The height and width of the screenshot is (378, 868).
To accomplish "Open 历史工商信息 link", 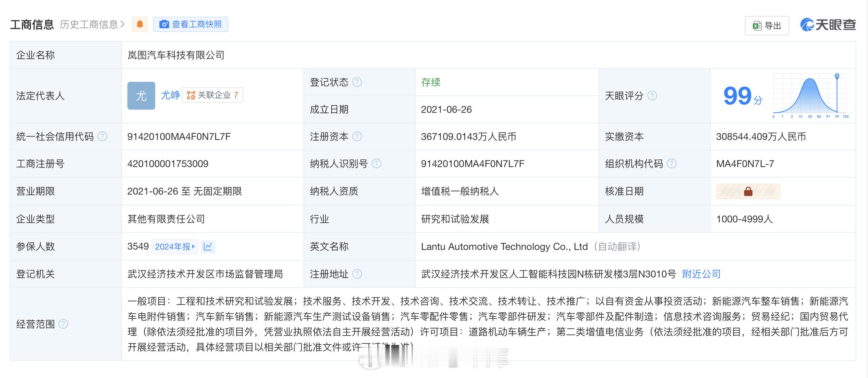I will [92, 24].
